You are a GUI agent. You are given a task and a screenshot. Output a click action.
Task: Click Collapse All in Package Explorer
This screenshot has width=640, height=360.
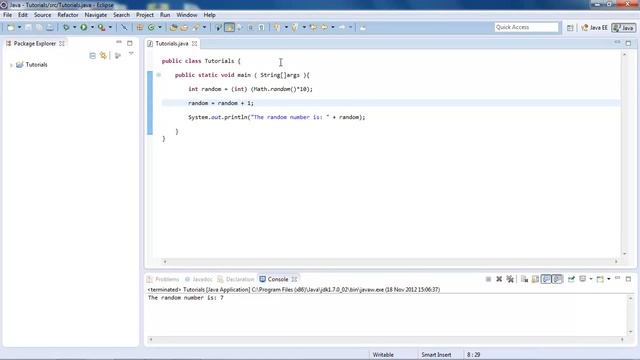(x=93, y=56)
